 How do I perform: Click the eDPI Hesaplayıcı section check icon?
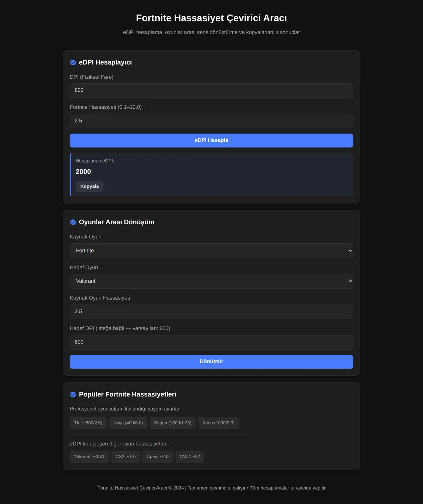tap(73, 62)
